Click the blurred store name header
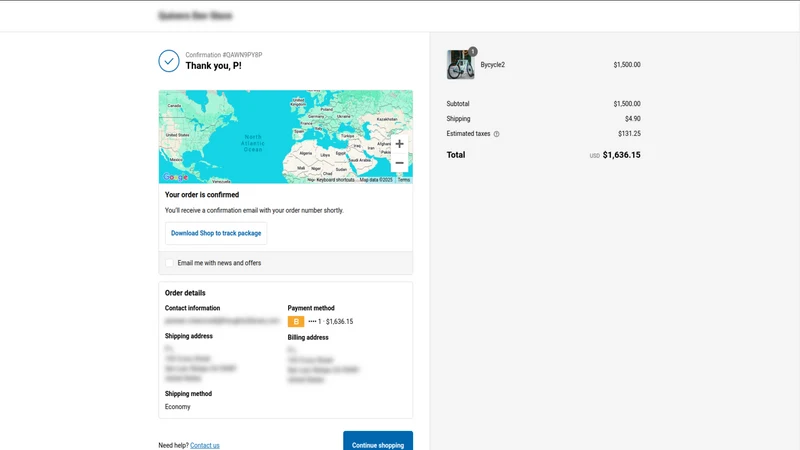The image size is (800, 450). pos(195,16)
